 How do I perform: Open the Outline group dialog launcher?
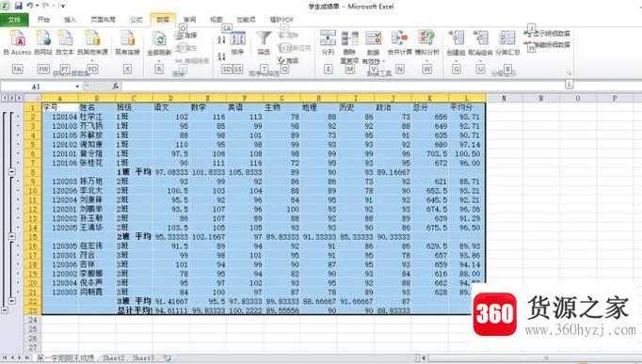[x=569, y=73]
